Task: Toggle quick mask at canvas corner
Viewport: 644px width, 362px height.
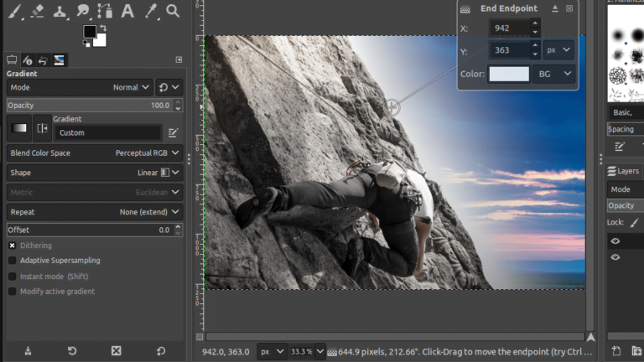Action: tap(200, 337)
